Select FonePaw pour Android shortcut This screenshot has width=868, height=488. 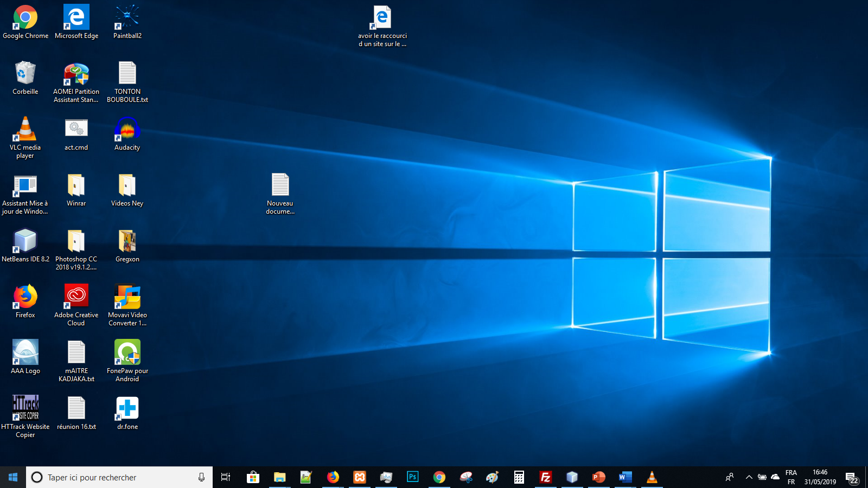point(127,361)
